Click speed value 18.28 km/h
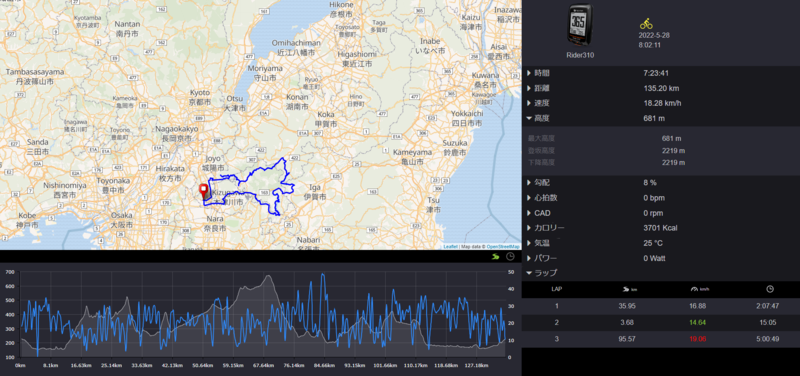Screen dimensions: 800x376 tap(662, 103)
